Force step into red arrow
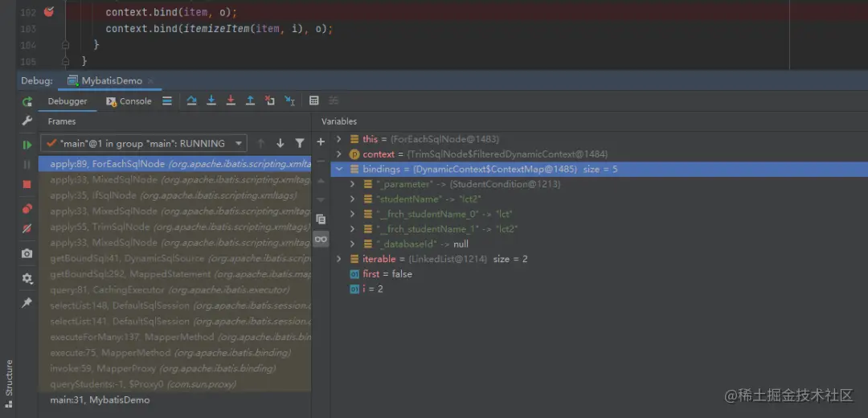Viewport: 868px width, 418px height. [x=231, y=100]
